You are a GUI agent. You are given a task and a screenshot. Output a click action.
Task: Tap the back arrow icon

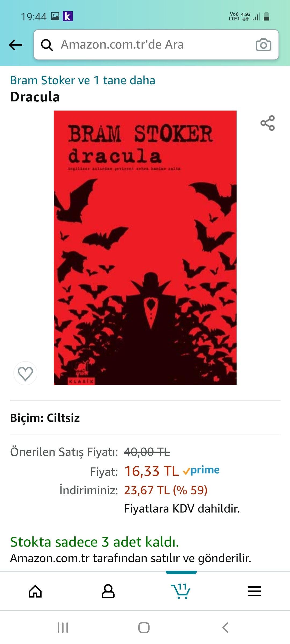pyautogui.click(x=16, y=45)
